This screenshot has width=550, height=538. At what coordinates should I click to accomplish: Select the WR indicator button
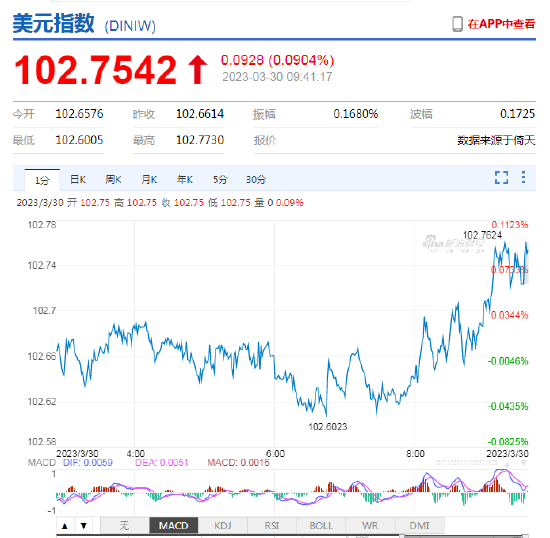coord(370,526)
